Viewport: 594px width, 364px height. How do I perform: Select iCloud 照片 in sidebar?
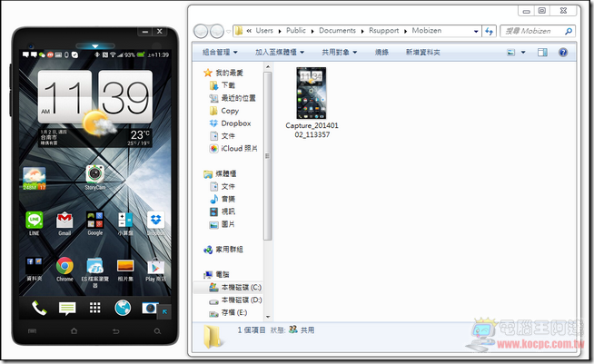pyautogui.click(x=233, y=149)
